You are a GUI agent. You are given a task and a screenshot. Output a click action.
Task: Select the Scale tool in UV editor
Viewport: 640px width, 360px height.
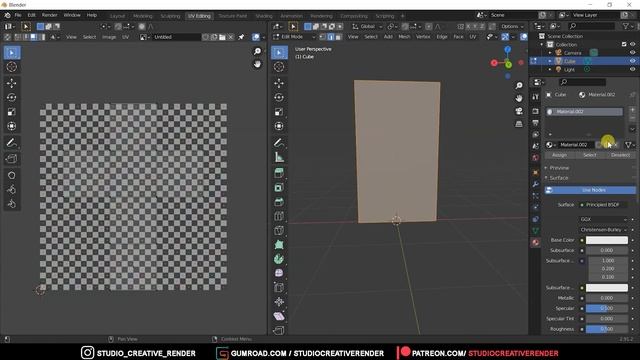11,112
